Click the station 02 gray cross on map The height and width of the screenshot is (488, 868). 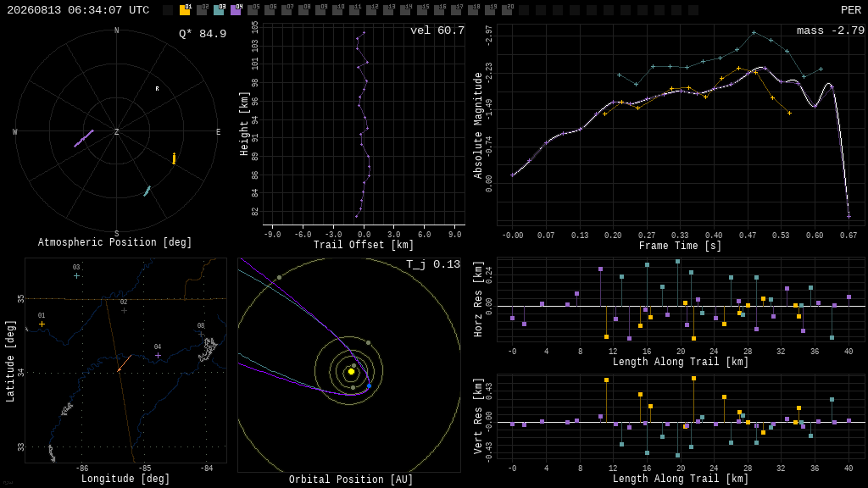pyautogui.click(x=124, y=310)
